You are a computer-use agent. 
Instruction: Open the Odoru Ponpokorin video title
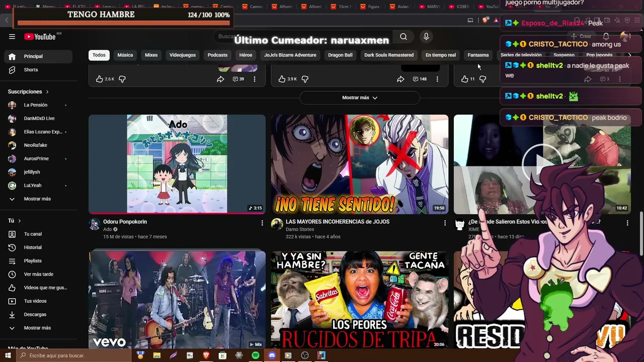pyautogui.click(x=125, y=222)
